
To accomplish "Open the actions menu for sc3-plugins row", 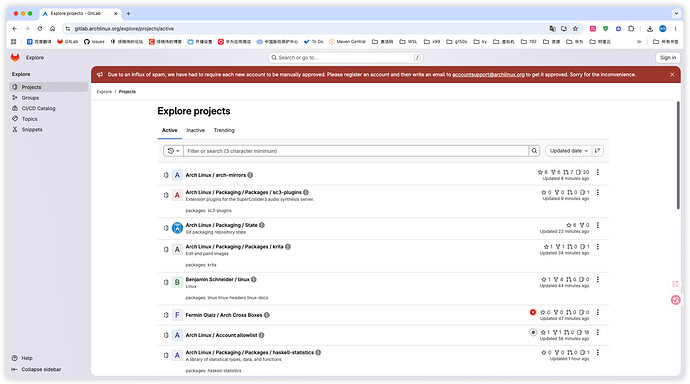I will tap(598, 192).
